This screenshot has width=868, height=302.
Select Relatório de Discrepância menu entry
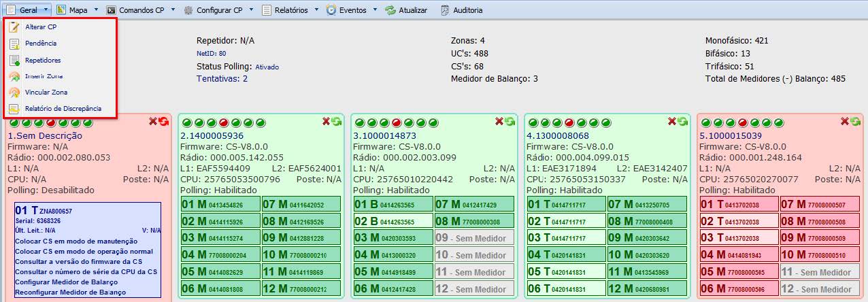click(x=63, y=108)
